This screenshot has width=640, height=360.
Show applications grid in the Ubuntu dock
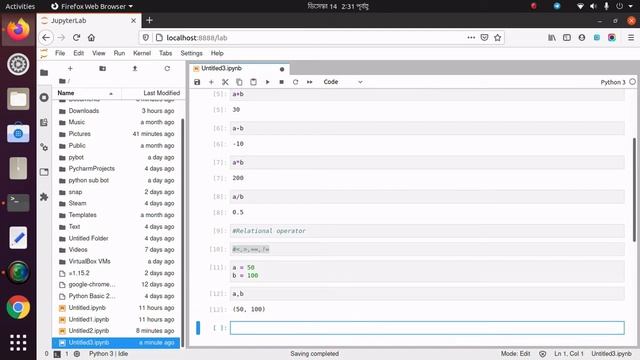[18, 342]
